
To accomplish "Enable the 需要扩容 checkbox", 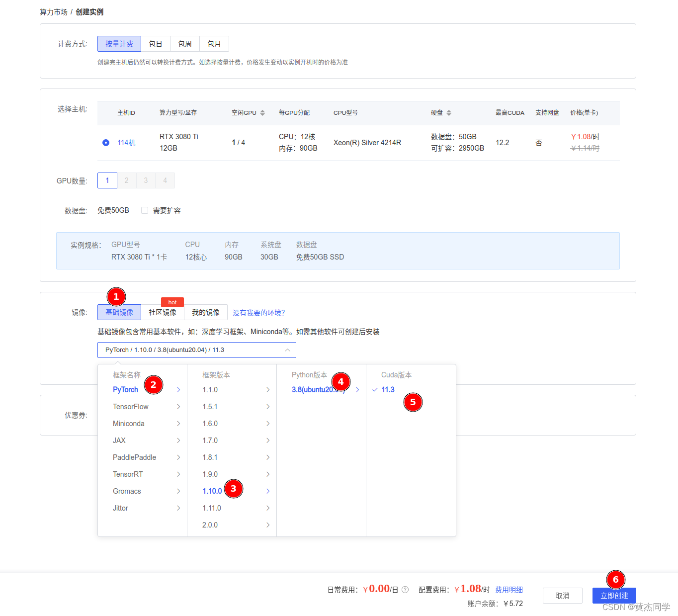I will pyautogui.click(x=145, y=210).
